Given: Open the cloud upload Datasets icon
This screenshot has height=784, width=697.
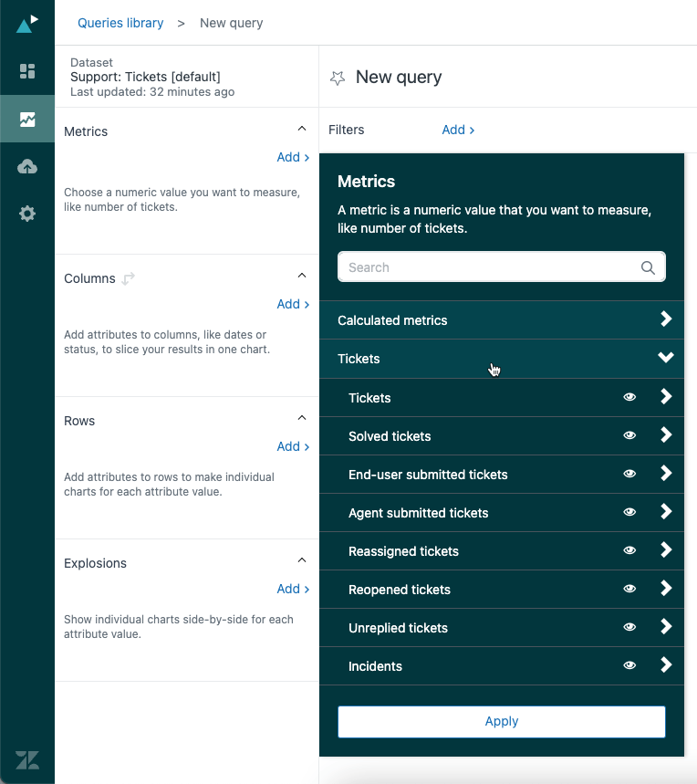Looking at the screenshot, I should (27, 167).
